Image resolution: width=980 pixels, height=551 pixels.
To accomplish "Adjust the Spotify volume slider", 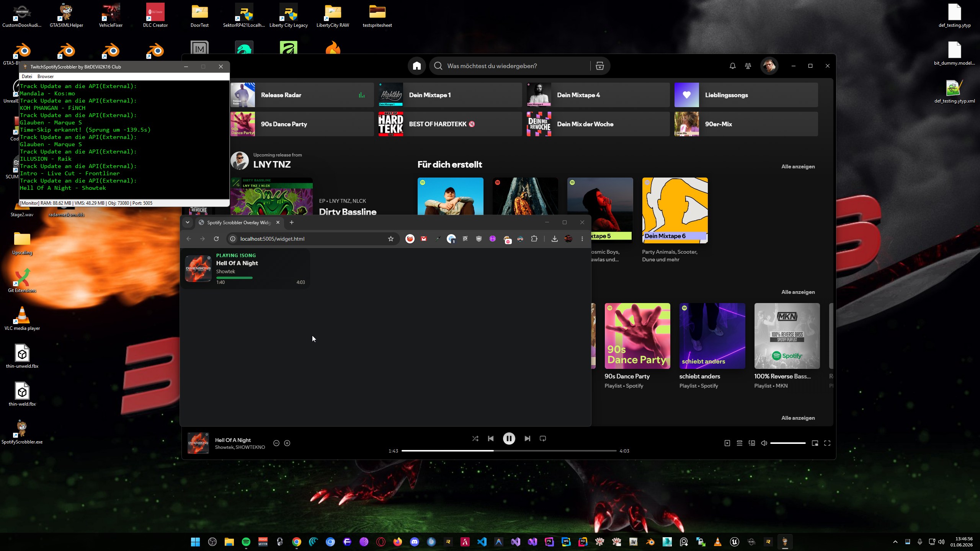I will pyautogui.click(x=788, y=443).
